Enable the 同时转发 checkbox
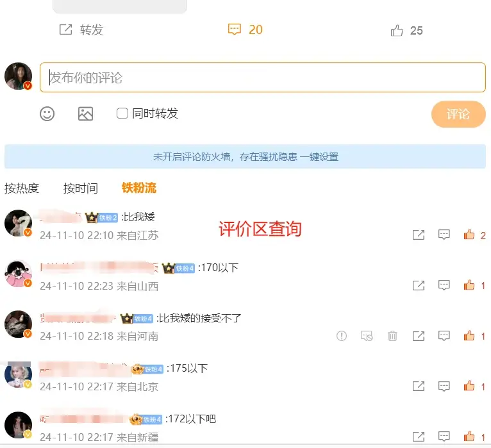The height and width of the screenshot is (448, 491). tap(122, 113)
